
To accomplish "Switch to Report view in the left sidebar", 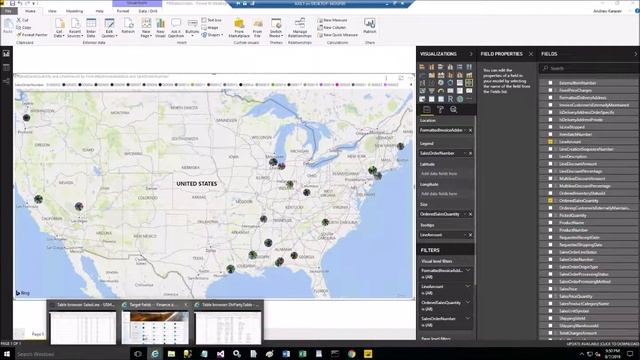I will point(6,53).
